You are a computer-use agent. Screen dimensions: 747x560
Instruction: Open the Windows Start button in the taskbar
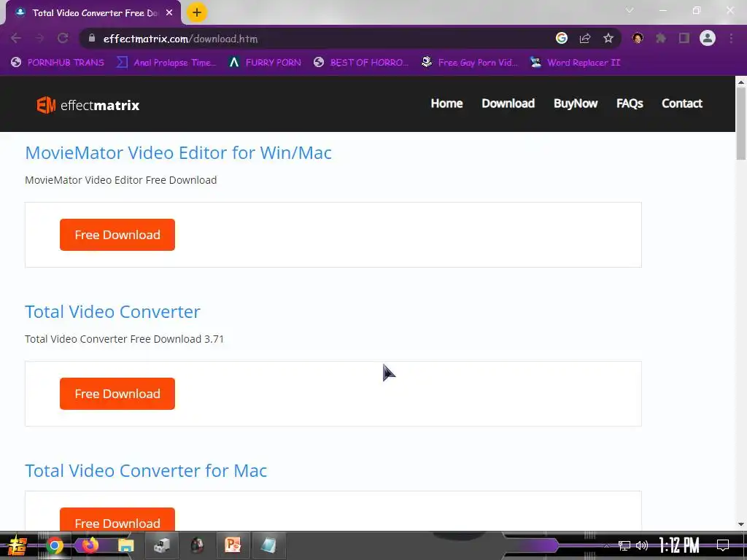(x=18, y=545)
